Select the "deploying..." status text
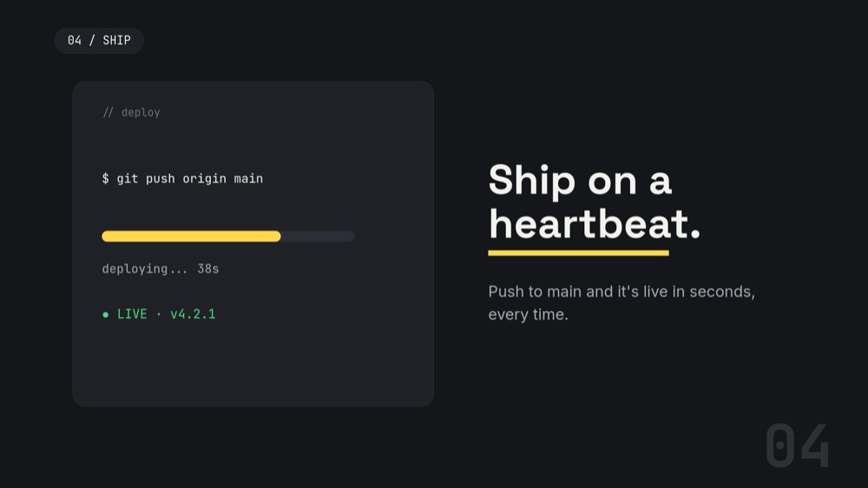The height and width of the screenshot is (488, 868). coord(144,269)
